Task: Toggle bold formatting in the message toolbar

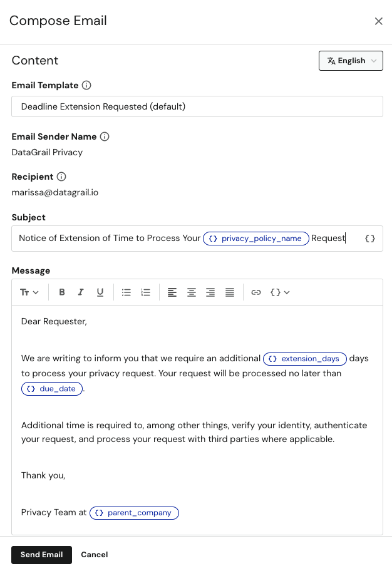Action: [61, 292]
